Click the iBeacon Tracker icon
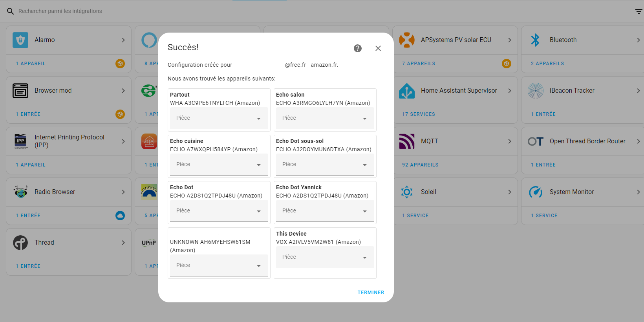Screen dimensions: 644x322 click(x=536, y=91)
